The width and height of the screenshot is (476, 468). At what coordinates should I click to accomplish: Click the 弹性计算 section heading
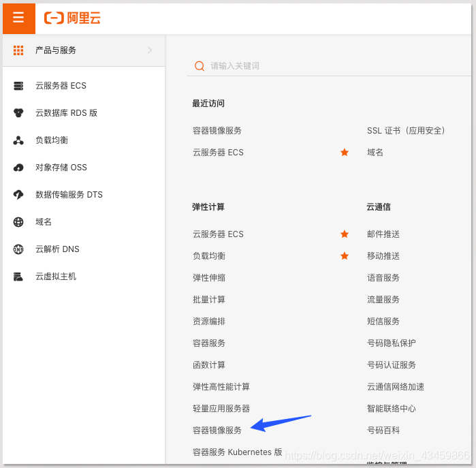(x=208, y=207)
